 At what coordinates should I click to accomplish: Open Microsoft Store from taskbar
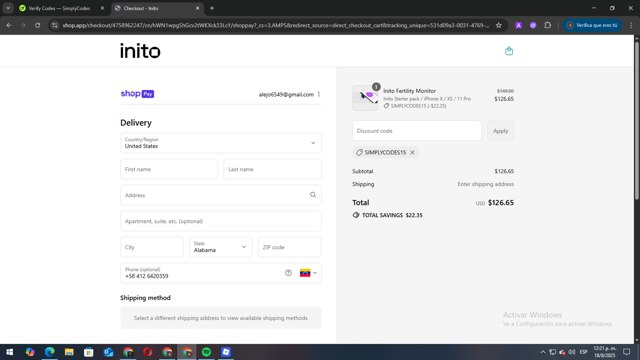pyautogui.click(x=89, y=352)
